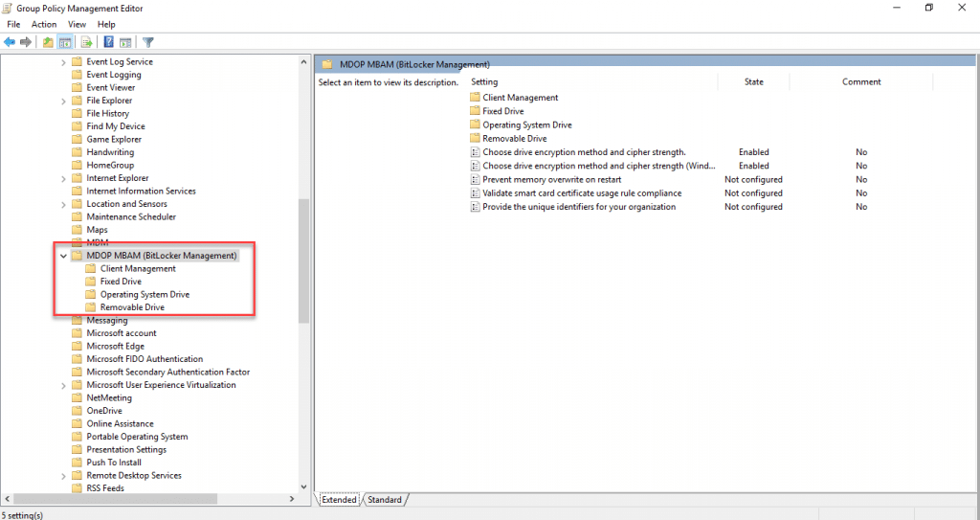The image size is (980, 520).
Task: Click the Filter funnel icon
Action: pos(148,42)
